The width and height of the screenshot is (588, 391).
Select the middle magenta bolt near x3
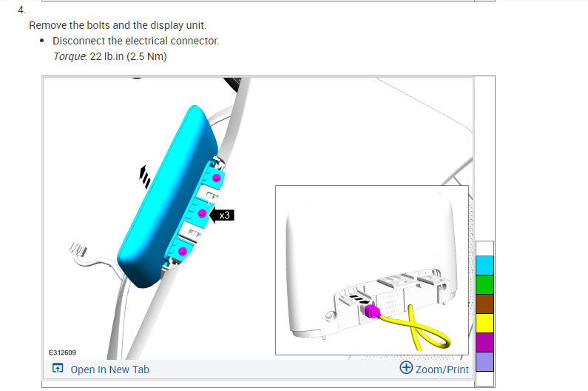(202, 213)
